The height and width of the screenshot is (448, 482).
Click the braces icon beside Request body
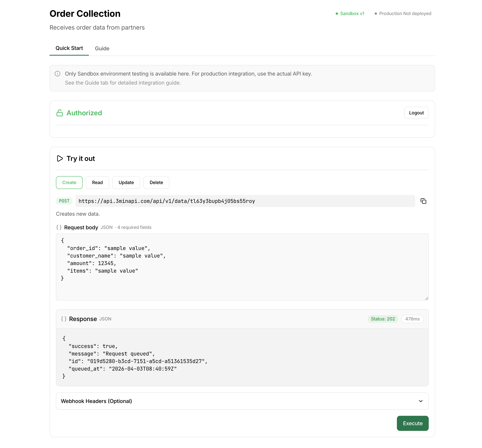59,227
